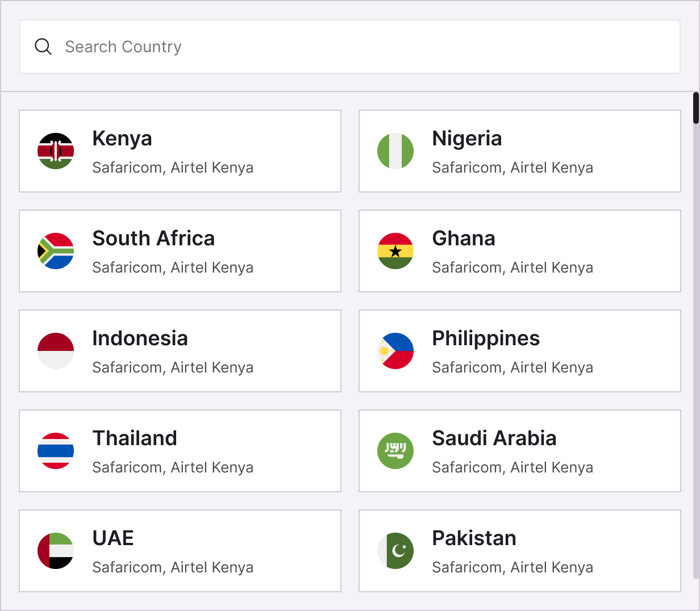The width and height of the screenshot is (700, 611).
Task: Click the Pakistan flag icon
Action: (x=395, y=551)
